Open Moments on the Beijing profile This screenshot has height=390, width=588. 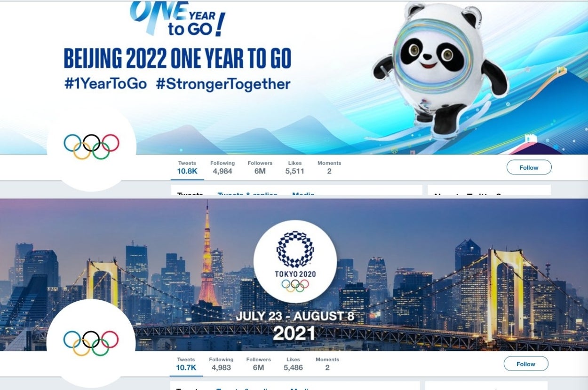click(x=329, y=168)
